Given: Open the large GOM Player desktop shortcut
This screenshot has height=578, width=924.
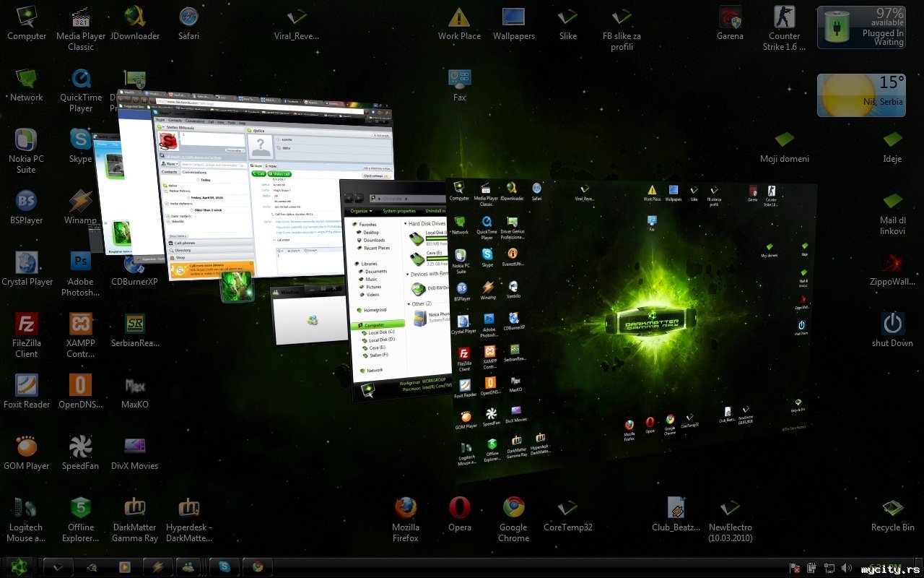Looking at the screenshot, I should [x=27, y=452].
